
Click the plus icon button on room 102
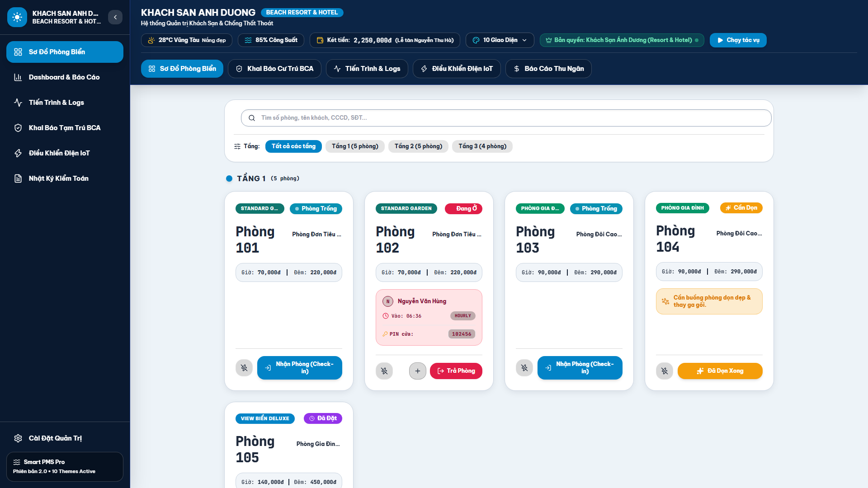tap(418, 371)
